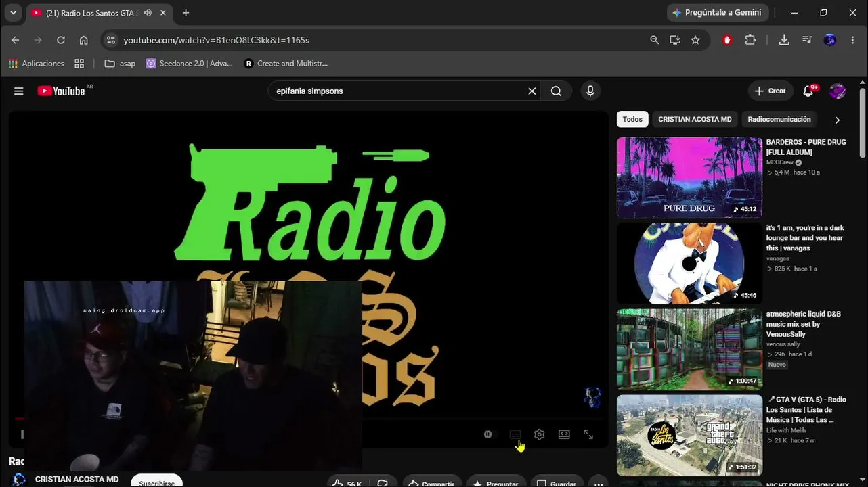868x487 pixels.
Task: Open more actions ellipsis below the video
Action: click(x=598, y=482)
